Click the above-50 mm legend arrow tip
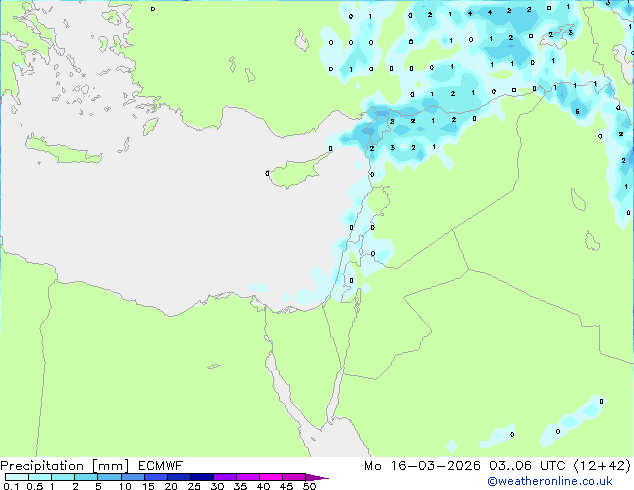 [317, 477]
